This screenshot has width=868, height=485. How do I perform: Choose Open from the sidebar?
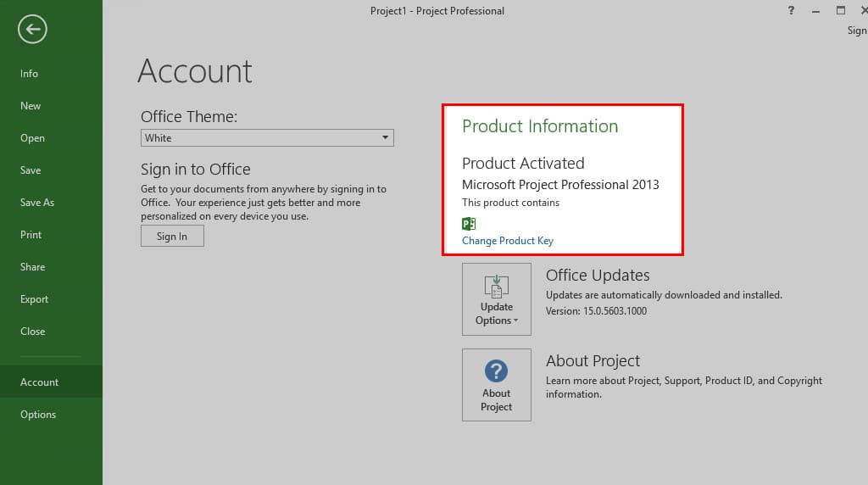tap(33, 138)
